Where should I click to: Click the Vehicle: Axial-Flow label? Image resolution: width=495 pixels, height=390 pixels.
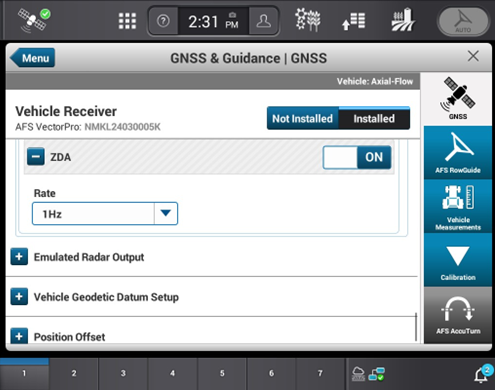pyautogui.click(x=375, y=81)
